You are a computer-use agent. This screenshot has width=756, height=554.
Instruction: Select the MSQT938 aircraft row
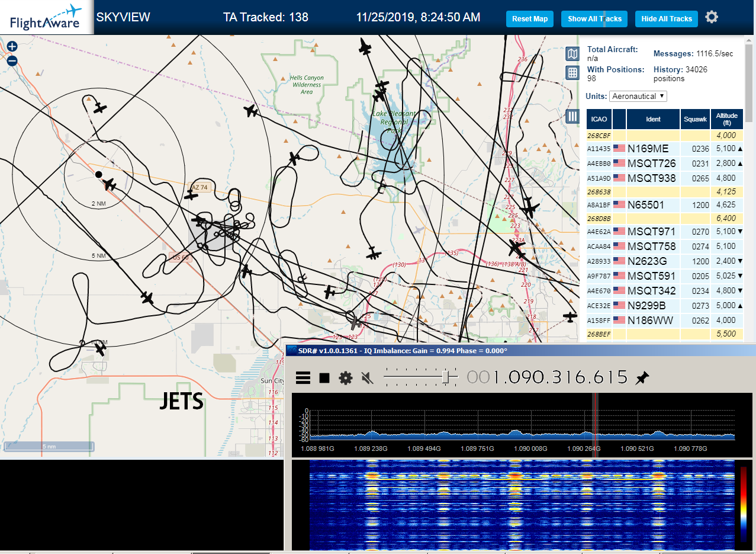(664, 178)
